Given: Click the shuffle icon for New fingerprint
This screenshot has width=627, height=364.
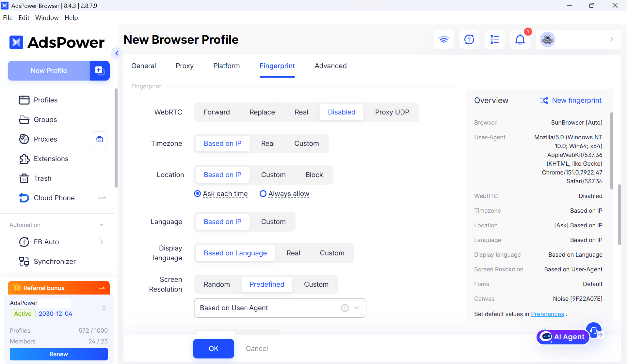Looking at the screenshot, I should point(544,100).
